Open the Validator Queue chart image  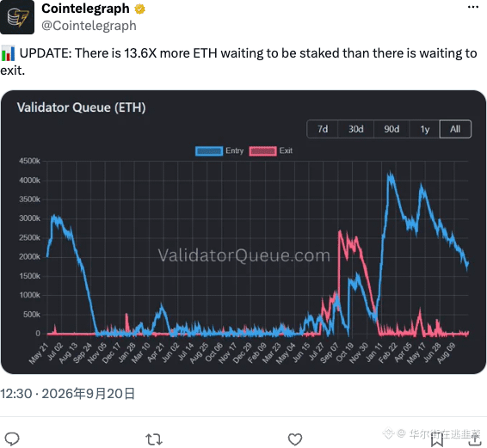pos(243,232)
